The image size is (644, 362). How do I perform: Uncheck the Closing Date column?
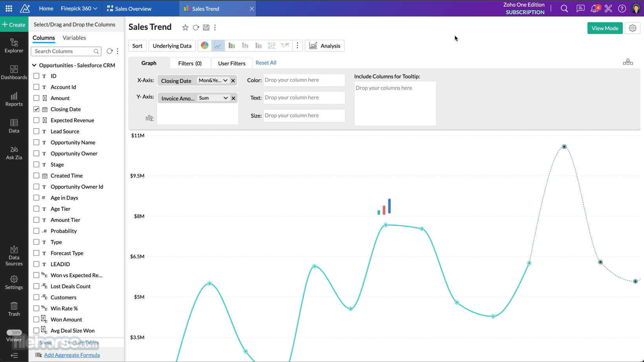[37, 109]
